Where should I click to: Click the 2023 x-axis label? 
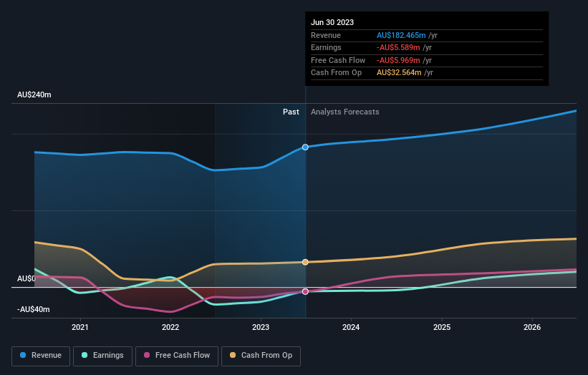pos(261,327)
